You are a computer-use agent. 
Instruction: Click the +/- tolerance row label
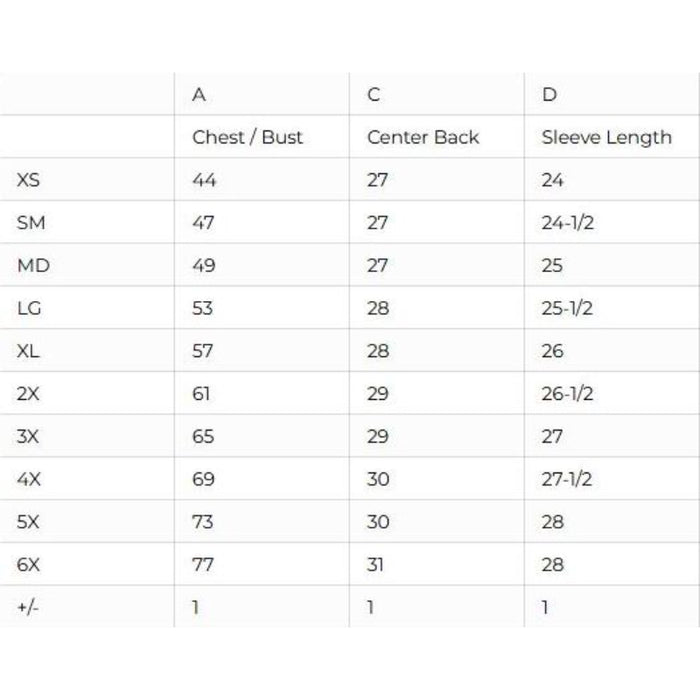point(28,607)
